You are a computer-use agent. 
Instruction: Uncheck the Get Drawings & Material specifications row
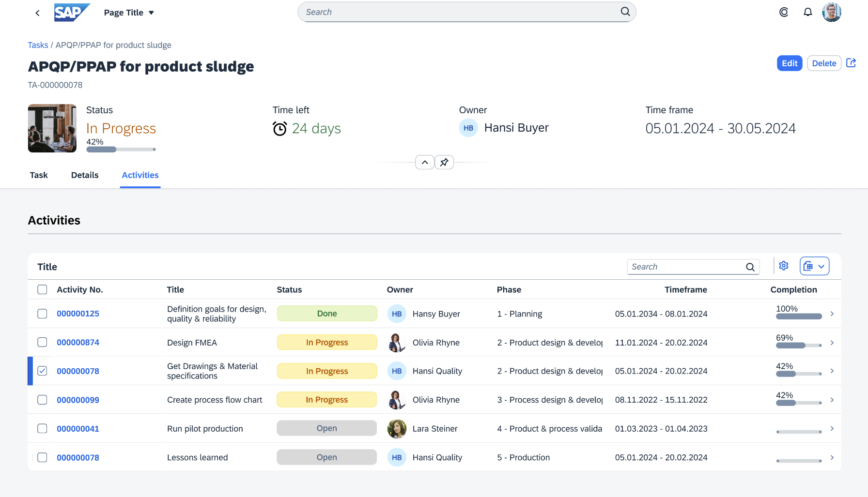pos(42,371)
